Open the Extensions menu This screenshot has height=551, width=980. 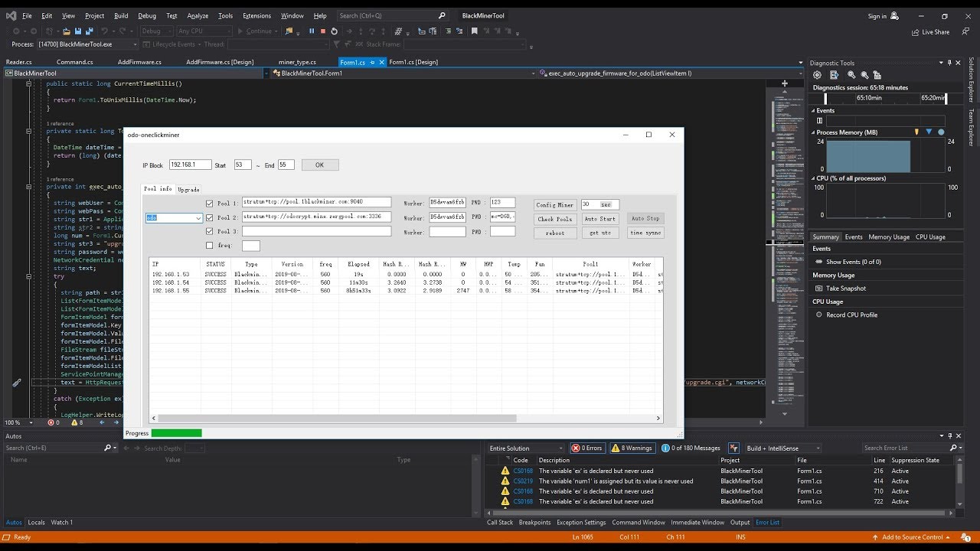[x=256, y=15]
